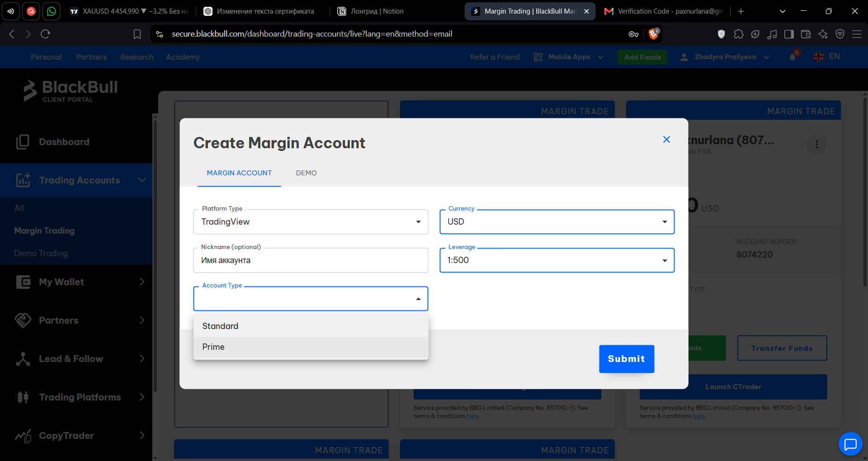The height and width of the screenshot is (461, 868).
Task: Click the My Wallet icon
Action: (x=23, y=282)
